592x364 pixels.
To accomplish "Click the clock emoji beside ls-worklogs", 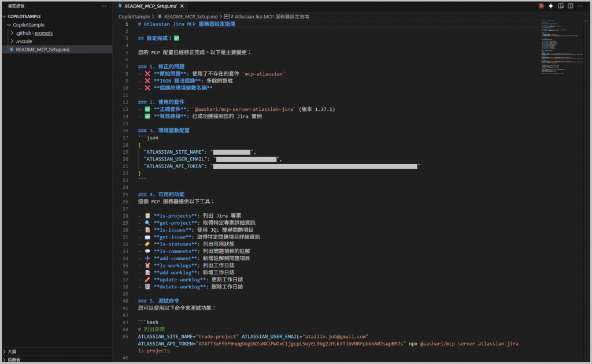I will (x=147, y=266).
